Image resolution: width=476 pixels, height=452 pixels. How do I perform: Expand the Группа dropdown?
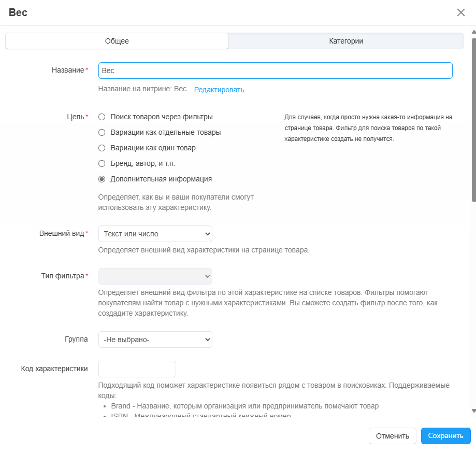tap(155, 340)
